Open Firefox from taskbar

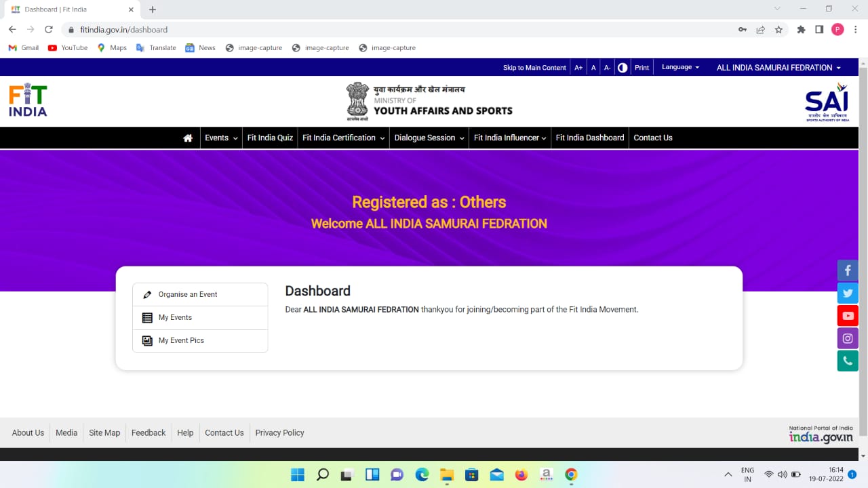point(521,474)
